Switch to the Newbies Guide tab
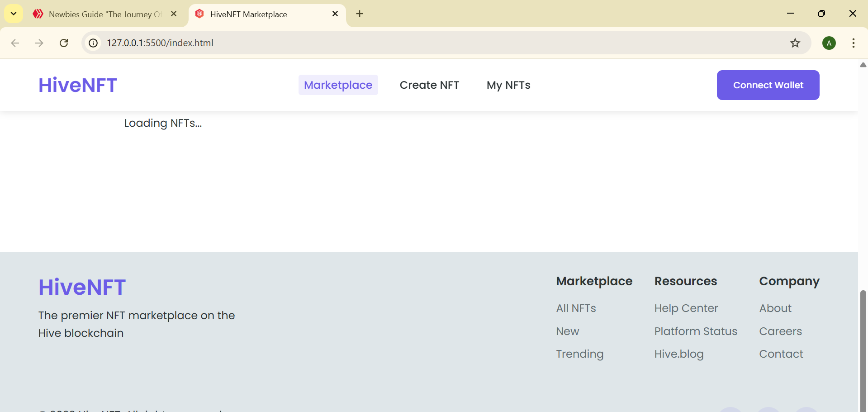868x412 pixels. point(105,14)
